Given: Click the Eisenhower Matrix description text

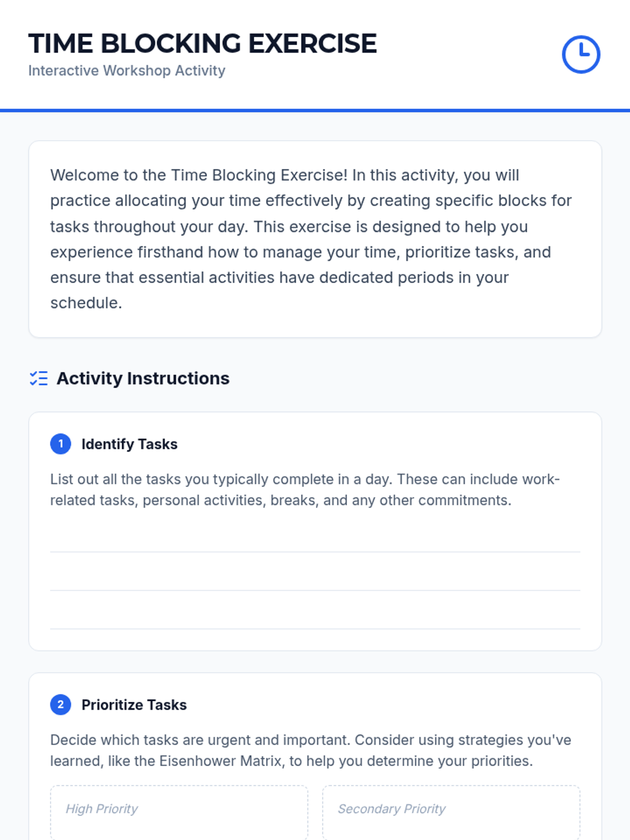Looking at the screenshot, I should pos(311,750).
